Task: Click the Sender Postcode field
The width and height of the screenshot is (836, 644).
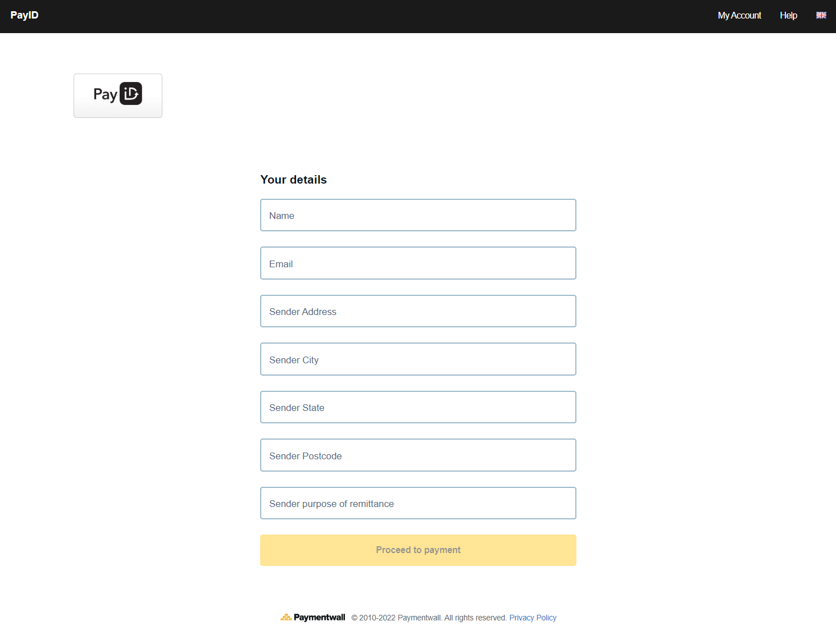Action: click(x=418, y=455)
